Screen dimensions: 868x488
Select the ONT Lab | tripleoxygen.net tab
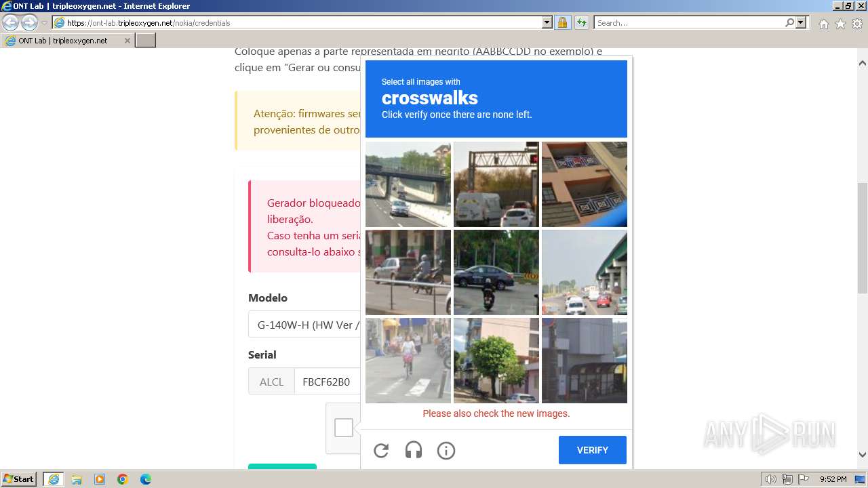pos(68,41)
